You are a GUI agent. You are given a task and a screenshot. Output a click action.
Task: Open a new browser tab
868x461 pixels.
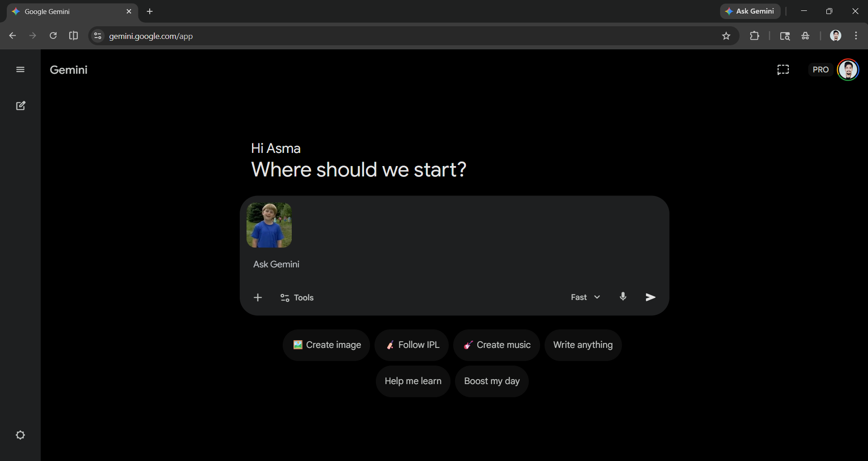(150, 11)
